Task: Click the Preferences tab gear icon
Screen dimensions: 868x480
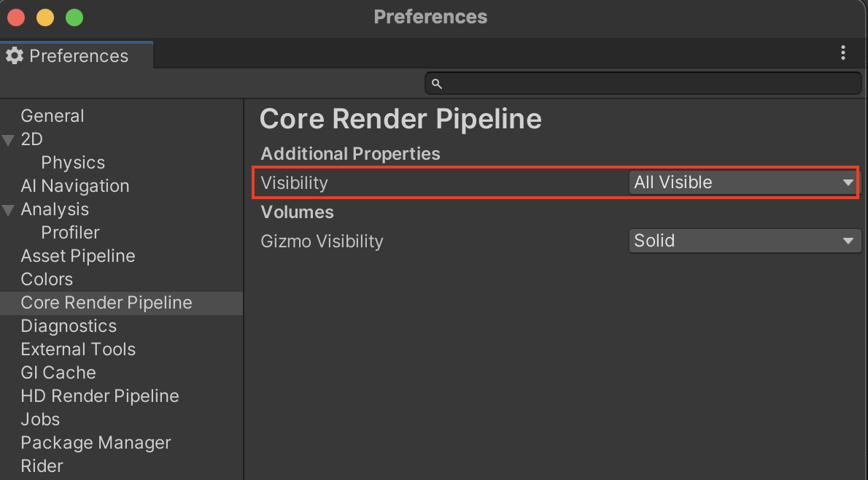Action: click(15, 56)
